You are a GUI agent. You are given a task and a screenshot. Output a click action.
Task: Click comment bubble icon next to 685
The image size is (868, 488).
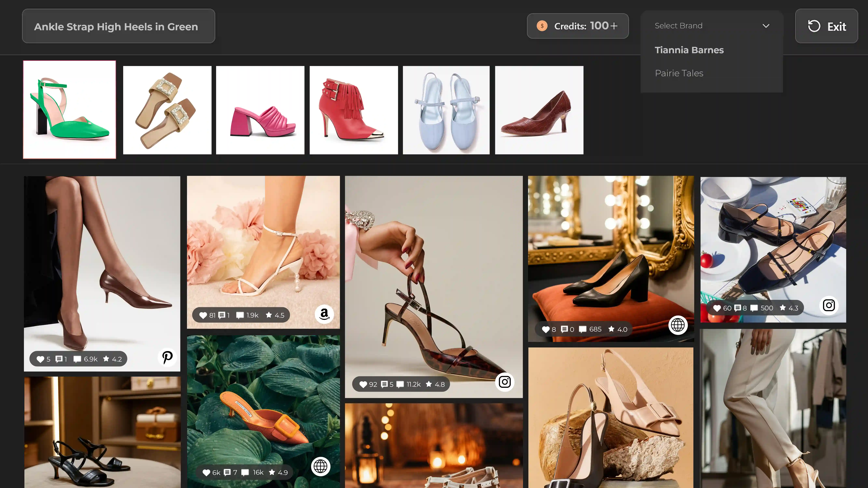583,329
